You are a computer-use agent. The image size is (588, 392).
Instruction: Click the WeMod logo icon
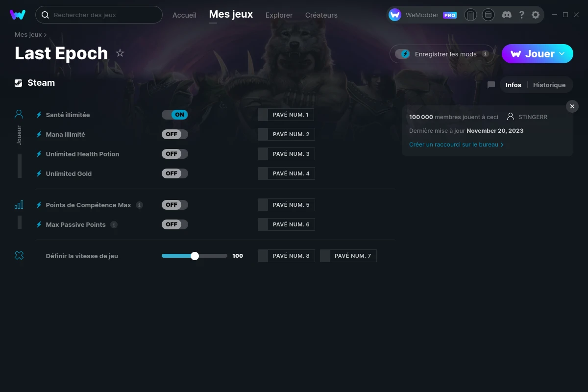click(18, 15)
